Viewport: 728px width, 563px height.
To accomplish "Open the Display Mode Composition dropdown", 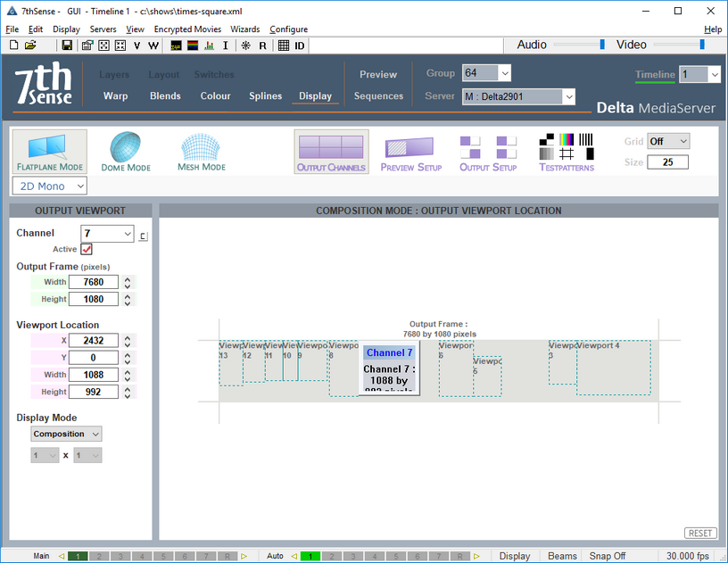I will 66,434.
